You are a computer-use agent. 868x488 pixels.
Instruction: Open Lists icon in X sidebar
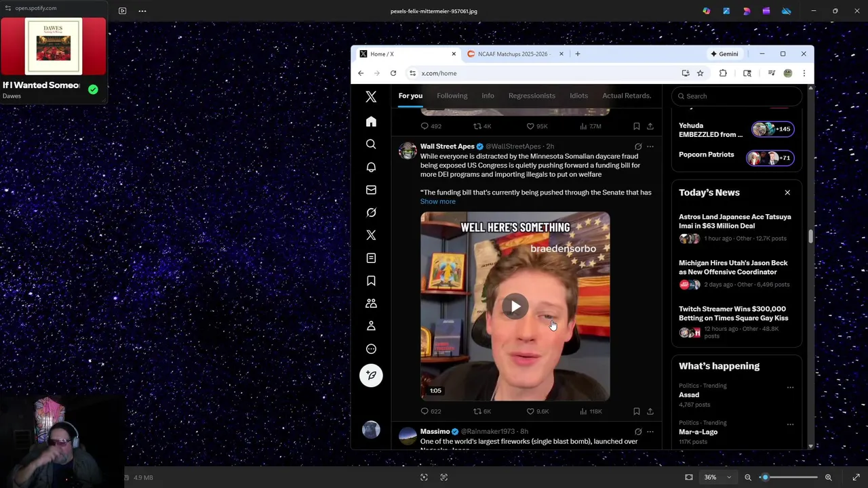tap(371, 258)
